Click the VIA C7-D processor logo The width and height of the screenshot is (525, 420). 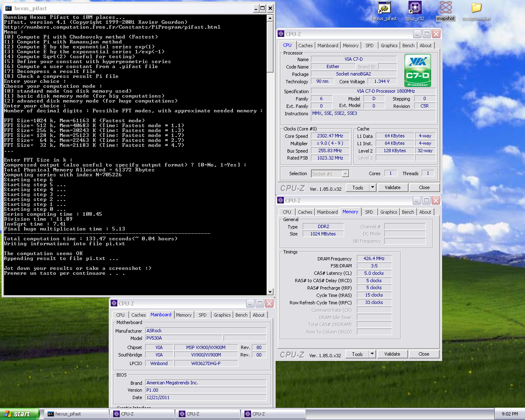click(418, 71)
